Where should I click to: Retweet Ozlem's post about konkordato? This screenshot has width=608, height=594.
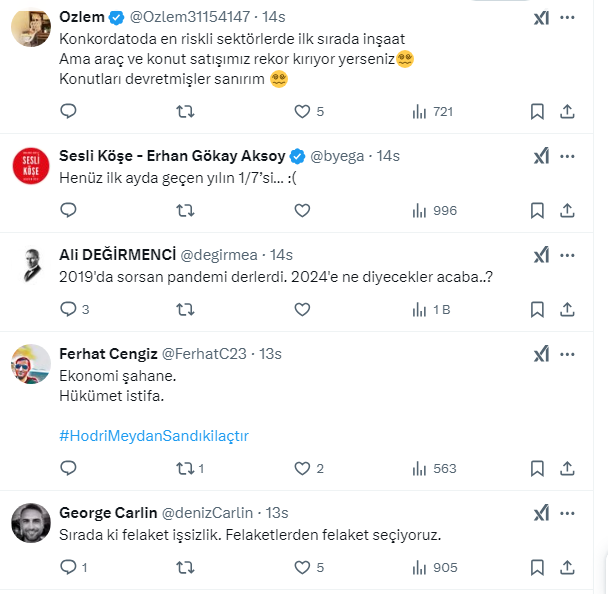point(185,112)
